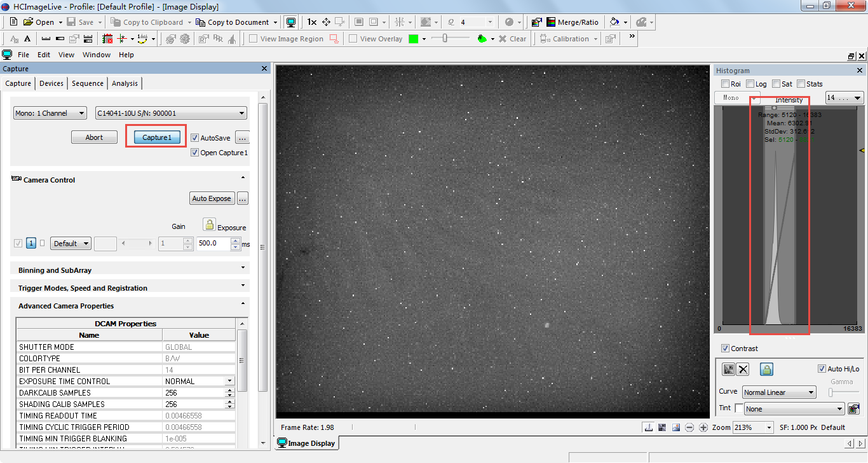Click the new document icon in toolbar
Screen dimensions: 868x463
[x=13, y=22]
